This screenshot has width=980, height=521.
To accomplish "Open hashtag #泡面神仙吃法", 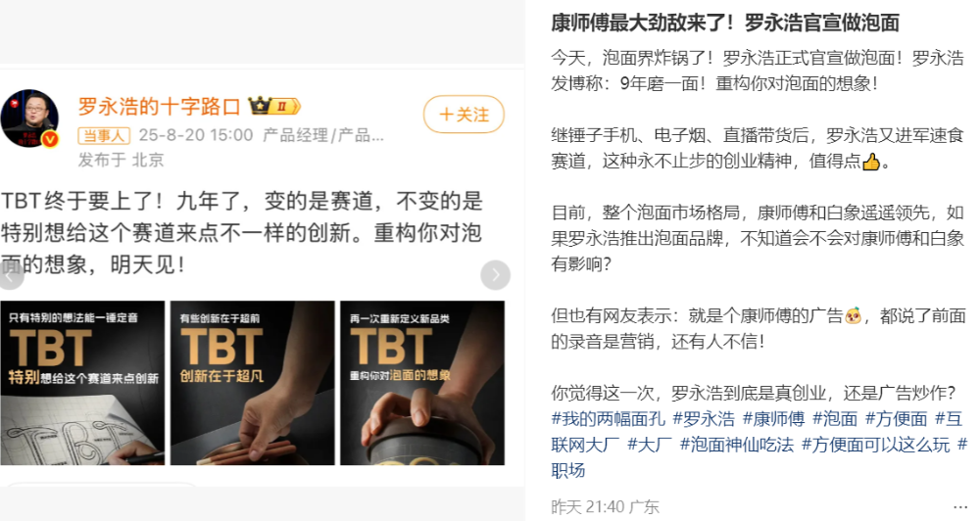I will [737, 445].
